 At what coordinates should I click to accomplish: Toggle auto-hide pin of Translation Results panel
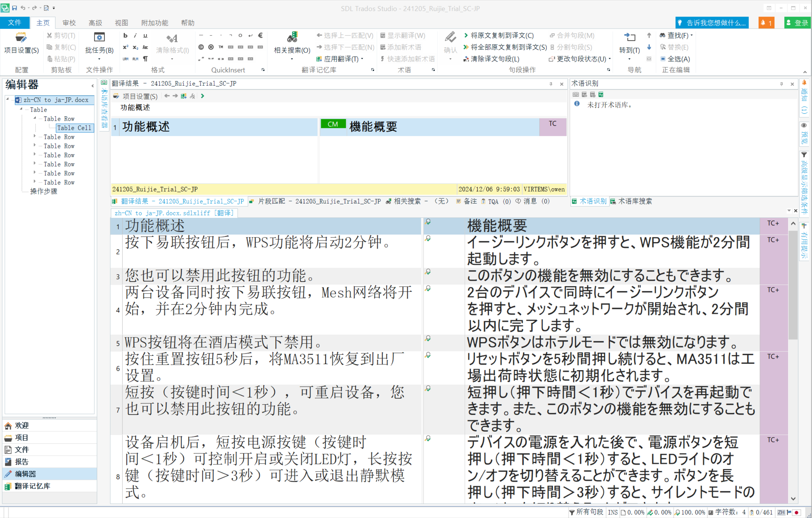(551, 84)
